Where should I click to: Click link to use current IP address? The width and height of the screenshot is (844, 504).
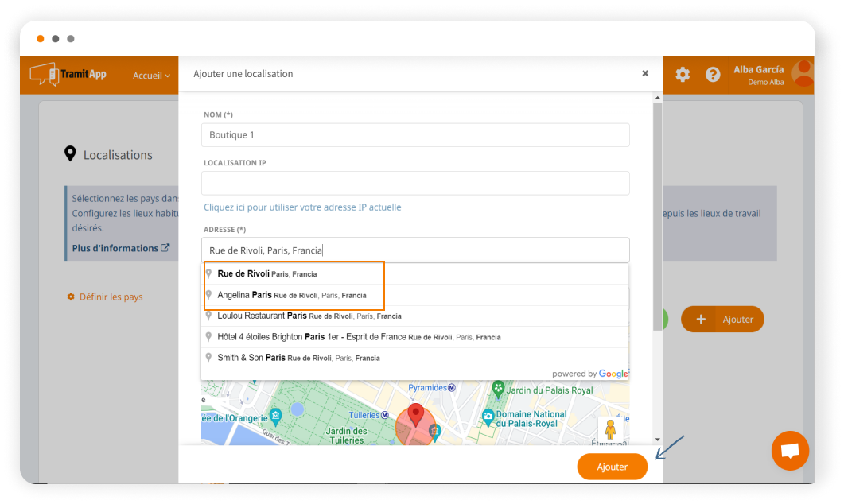click(x=302, y=207)
